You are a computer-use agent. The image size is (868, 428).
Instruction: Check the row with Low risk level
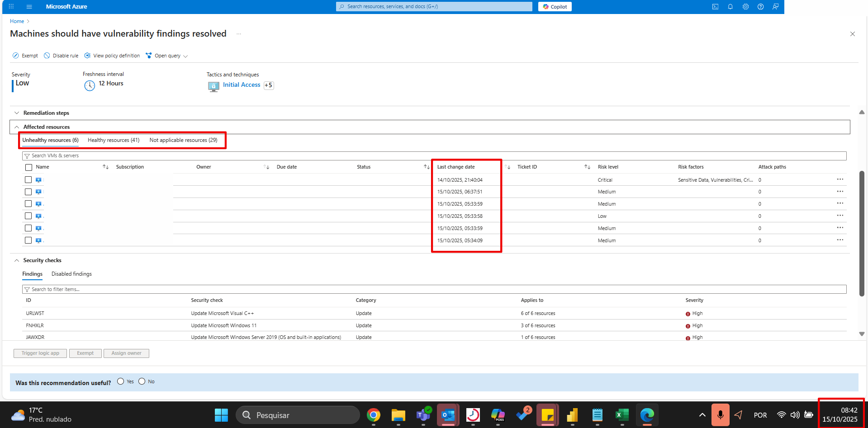tap(28, 216)
